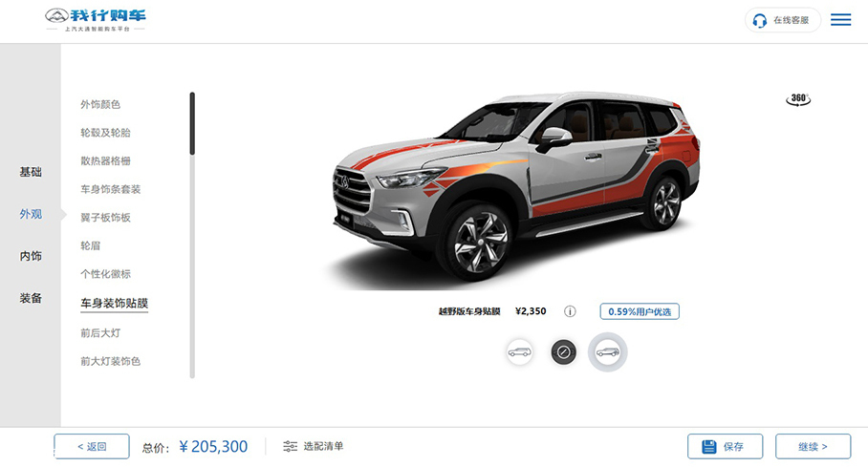Click the 选配清单 sliders icon
This screenshot has width=868, height=467.
click(x=290, y=446)
